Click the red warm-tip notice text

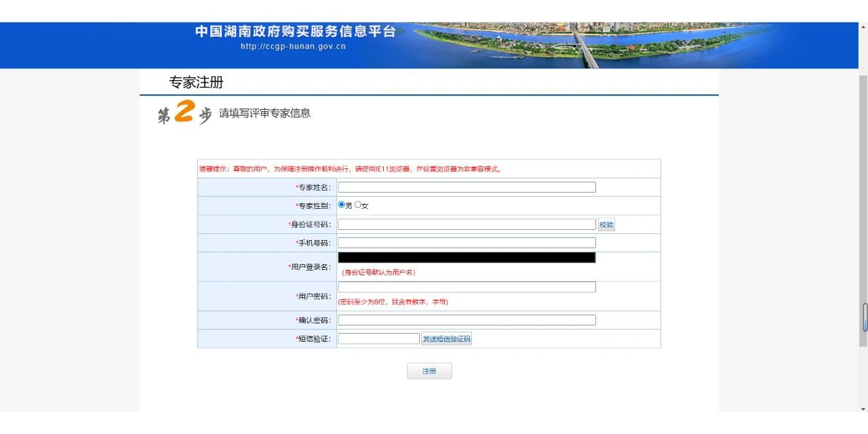pos(350,169)
